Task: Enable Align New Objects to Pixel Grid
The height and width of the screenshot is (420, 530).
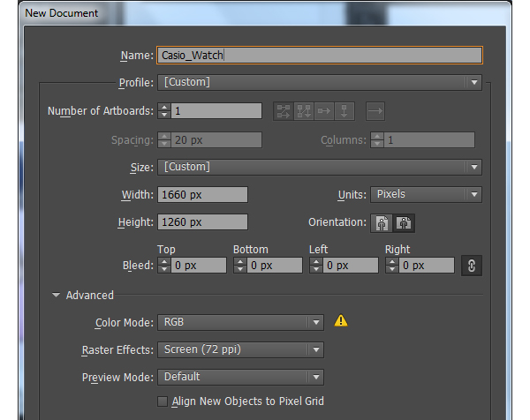Action: [163, 401]
